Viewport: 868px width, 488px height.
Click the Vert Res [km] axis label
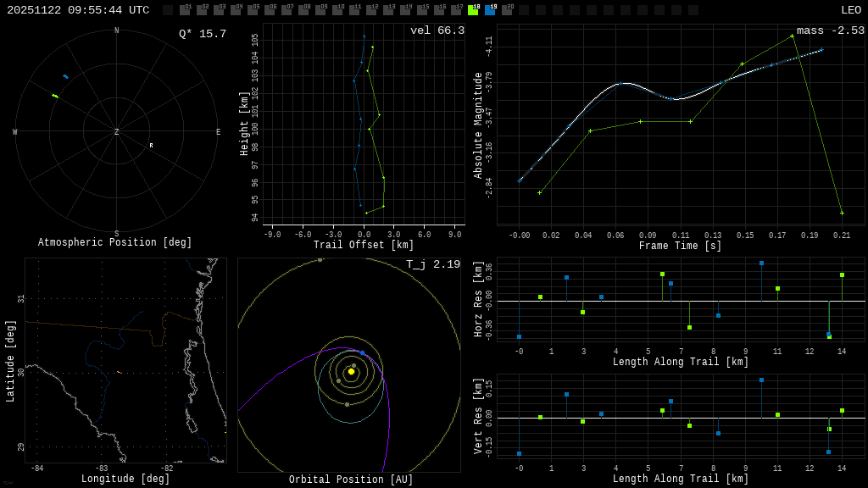[478, 416]
